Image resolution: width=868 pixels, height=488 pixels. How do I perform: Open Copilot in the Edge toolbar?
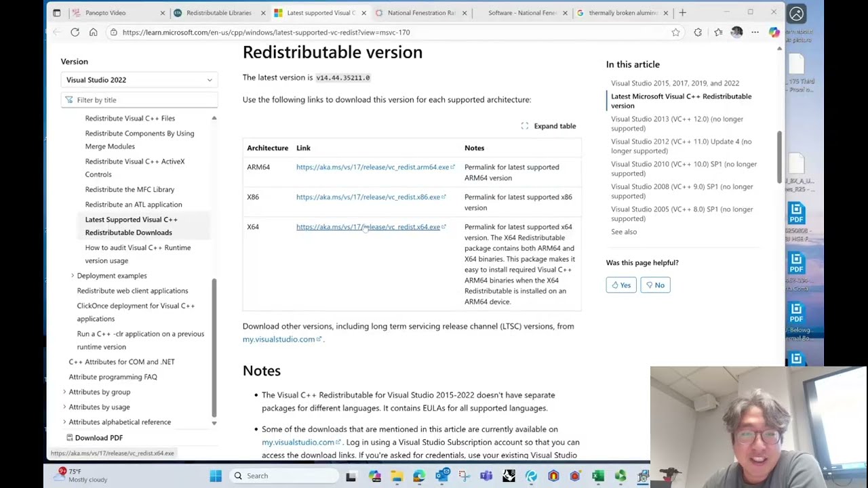click(774, 33)
